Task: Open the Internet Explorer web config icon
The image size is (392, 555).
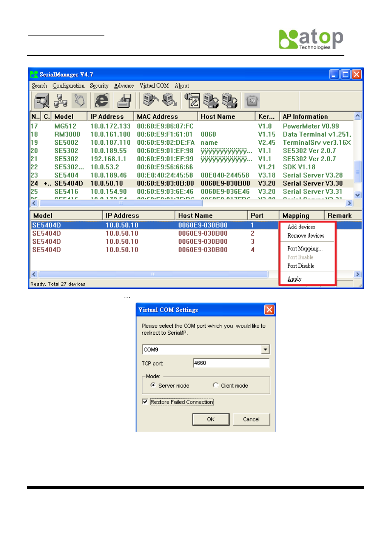Action: (101, 100)
